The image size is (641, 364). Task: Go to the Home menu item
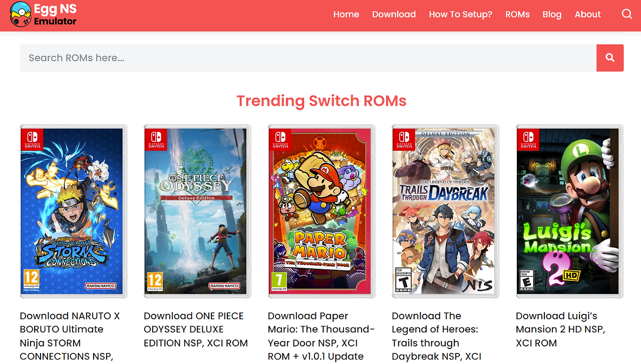346,14
